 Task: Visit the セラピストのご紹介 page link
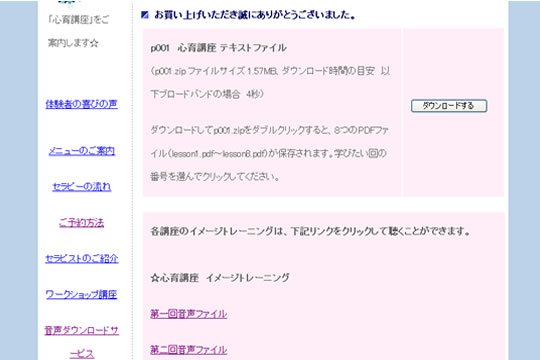pyautogui.click(x=82, y=258)
